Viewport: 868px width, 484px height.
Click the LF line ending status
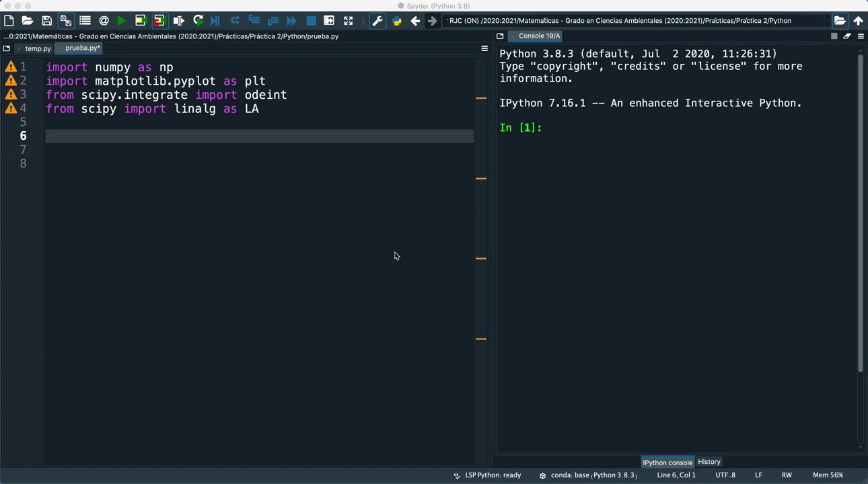tap(758, 475)
